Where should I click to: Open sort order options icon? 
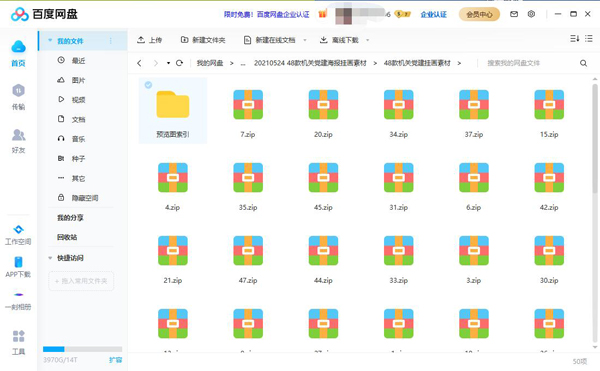574,39
